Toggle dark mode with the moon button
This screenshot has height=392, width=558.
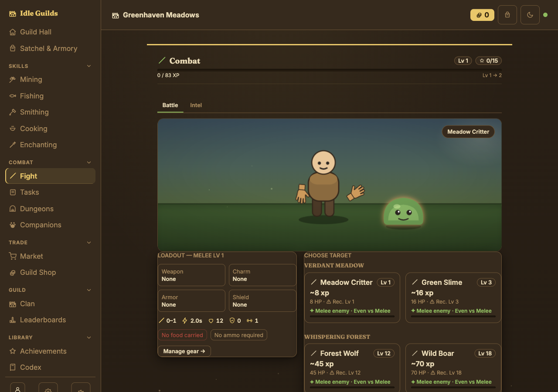pos(530,15)
